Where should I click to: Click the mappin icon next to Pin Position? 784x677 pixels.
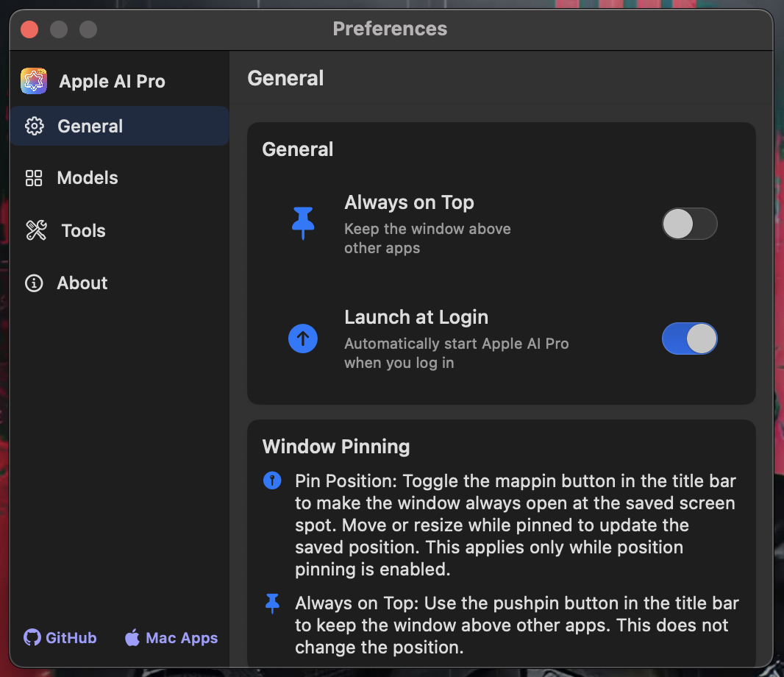point(272,481)
